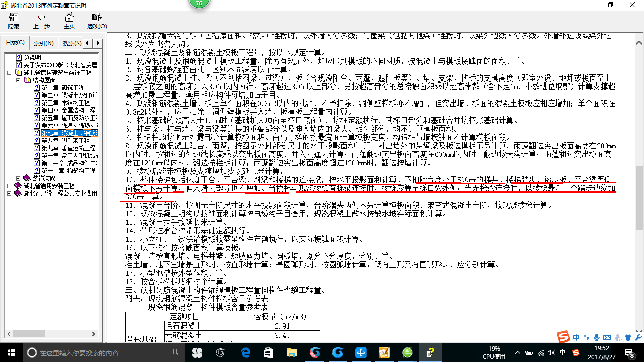Click the taskbar microphone icon

coord(175,352)
